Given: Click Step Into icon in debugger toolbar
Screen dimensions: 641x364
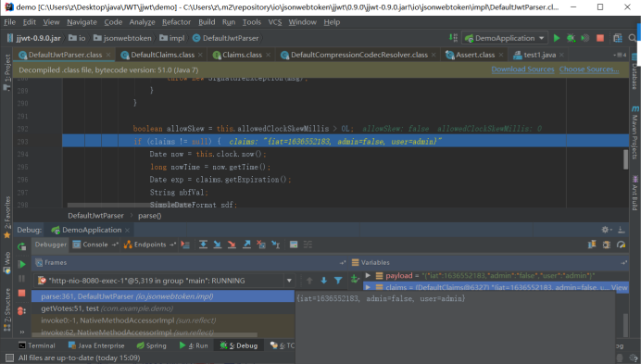Looking at the screenshot, I should click(x=218, y=245).
